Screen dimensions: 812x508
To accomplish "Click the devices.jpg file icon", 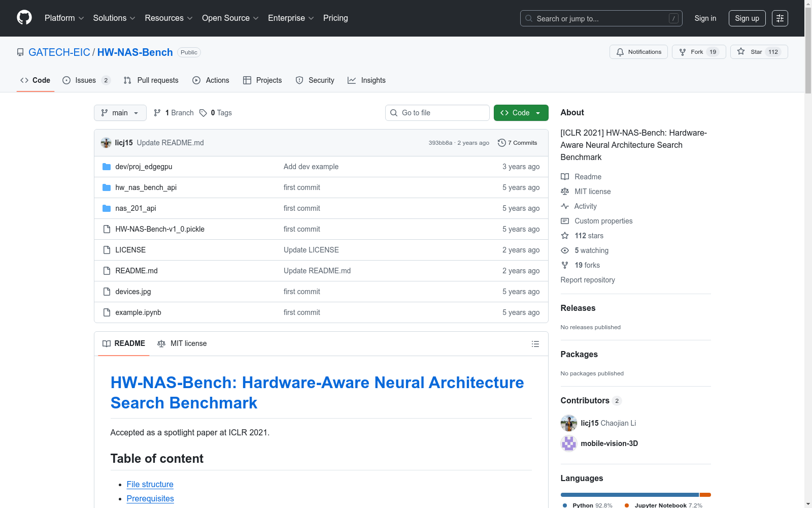I will point(107,292).
